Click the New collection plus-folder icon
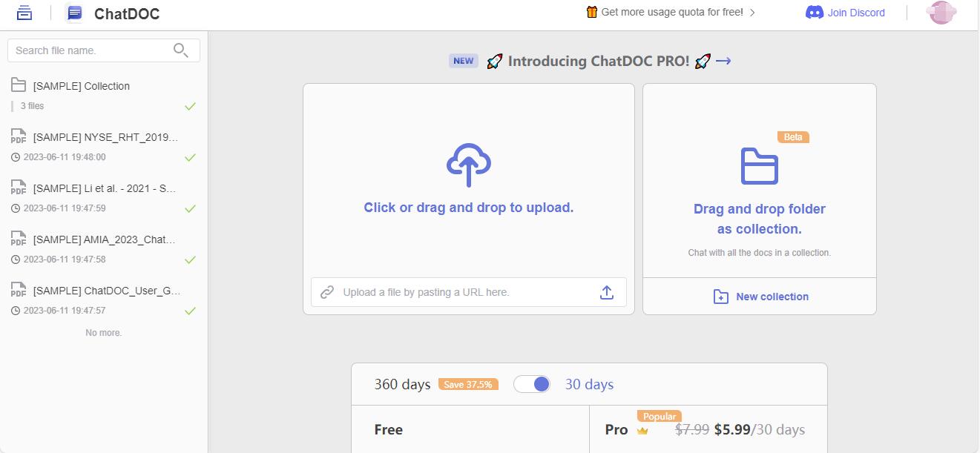Image resolution: width=980 pixels, height=453 pixels. coord(720,297)
